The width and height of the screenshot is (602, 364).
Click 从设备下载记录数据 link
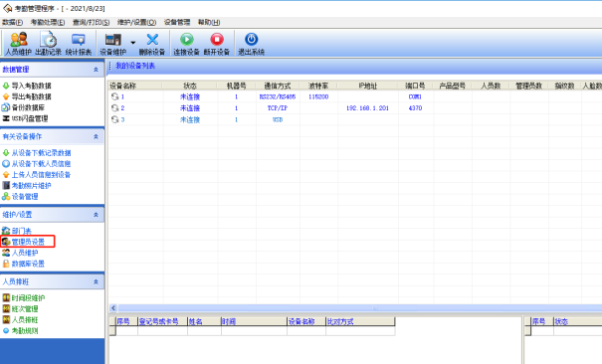pos(41,153)
